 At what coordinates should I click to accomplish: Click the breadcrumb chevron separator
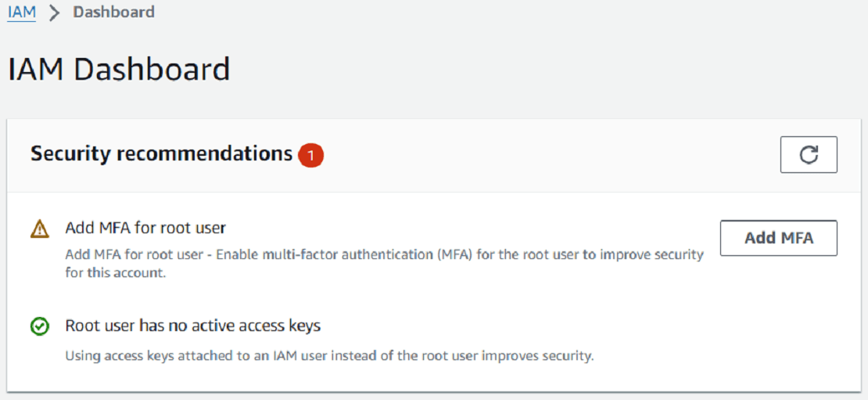[x=55, y=13]
